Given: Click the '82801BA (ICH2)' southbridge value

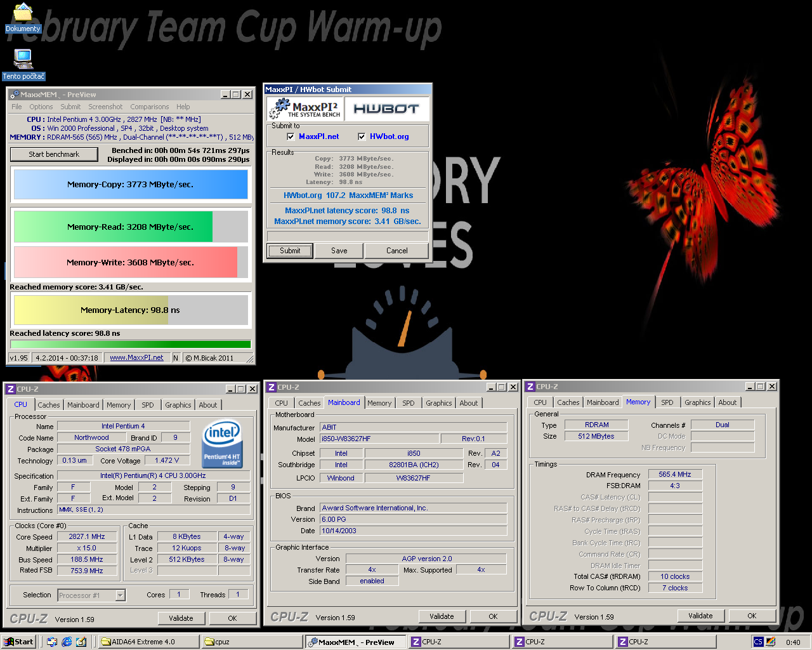Looking at the screenshot, I should tap(414, 465).
